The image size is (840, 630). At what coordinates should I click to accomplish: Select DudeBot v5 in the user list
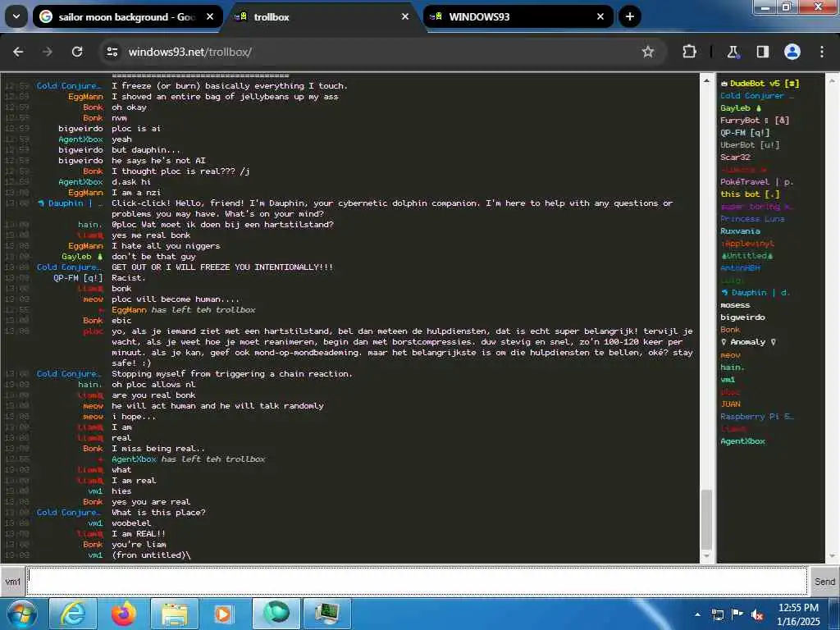(x=760, y=84)
